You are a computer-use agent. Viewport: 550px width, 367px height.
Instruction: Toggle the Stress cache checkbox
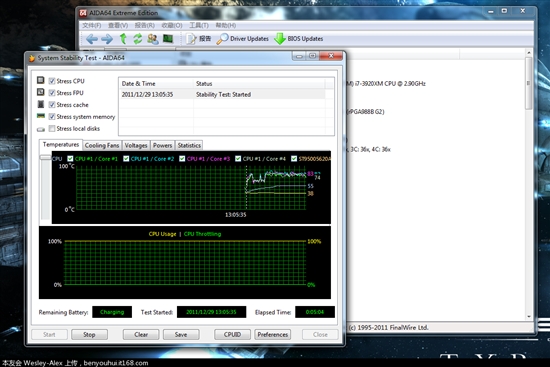[x=52, y=105]
